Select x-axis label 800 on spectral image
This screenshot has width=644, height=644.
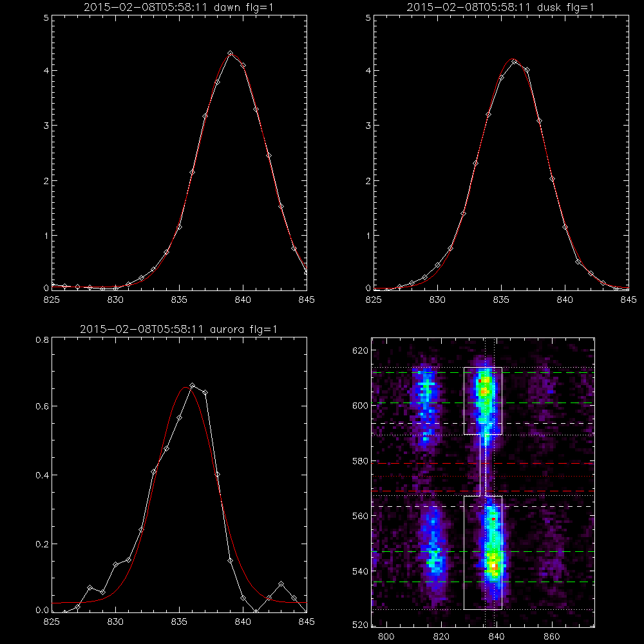click(x=386, y=637)
